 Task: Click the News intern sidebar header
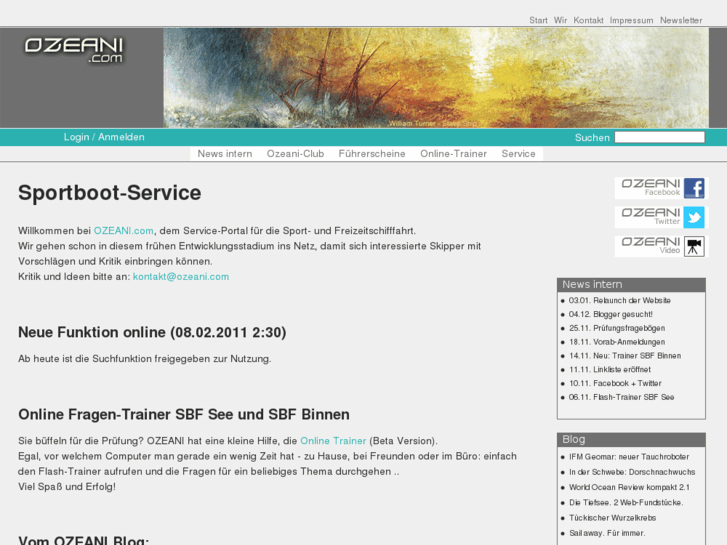pos(631,285)
